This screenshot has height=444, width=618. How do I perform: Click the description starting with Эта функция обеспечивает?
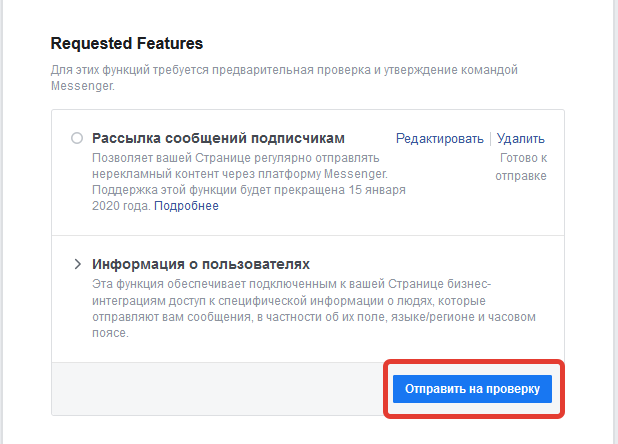click(314, 308)
